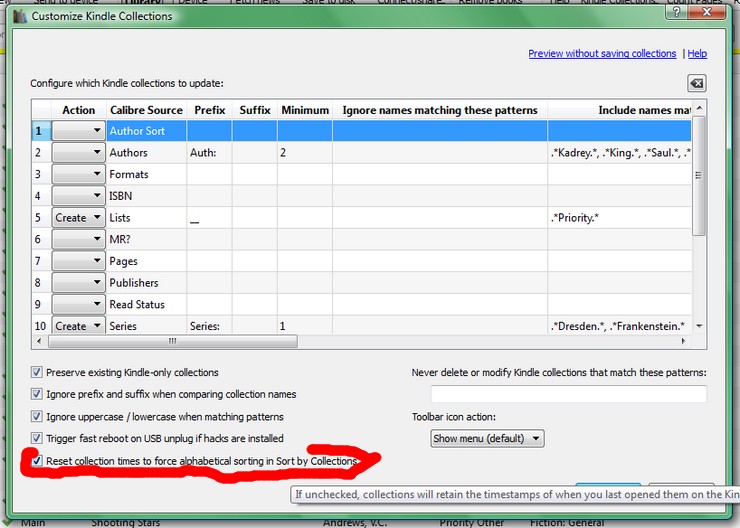Viewport: 740px width, 528px height.
Task: Open the Toolbar icon action Show menu dropdown
Action: (487, 438)
